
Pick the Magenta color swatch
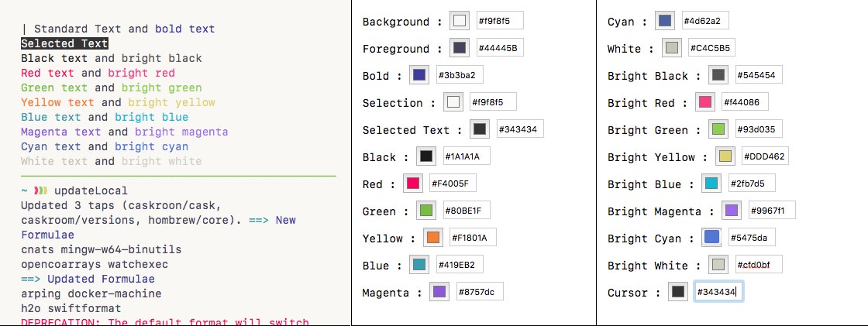click(x=439, y=292)
